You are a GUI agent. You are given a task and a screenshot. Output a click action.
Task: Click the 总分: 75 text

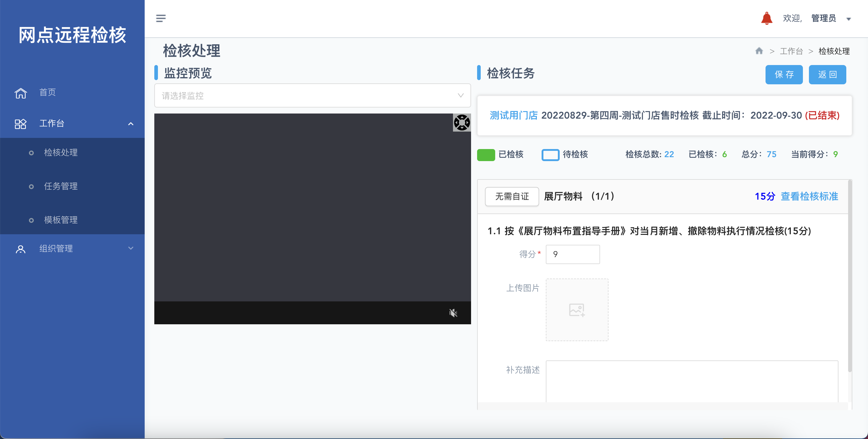coord(759,154)
